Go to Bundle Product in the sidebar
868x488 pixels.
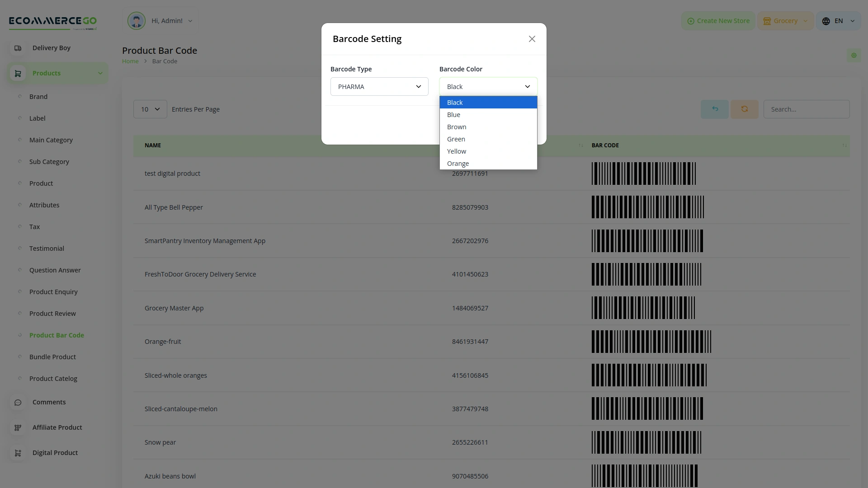(52, 357)
